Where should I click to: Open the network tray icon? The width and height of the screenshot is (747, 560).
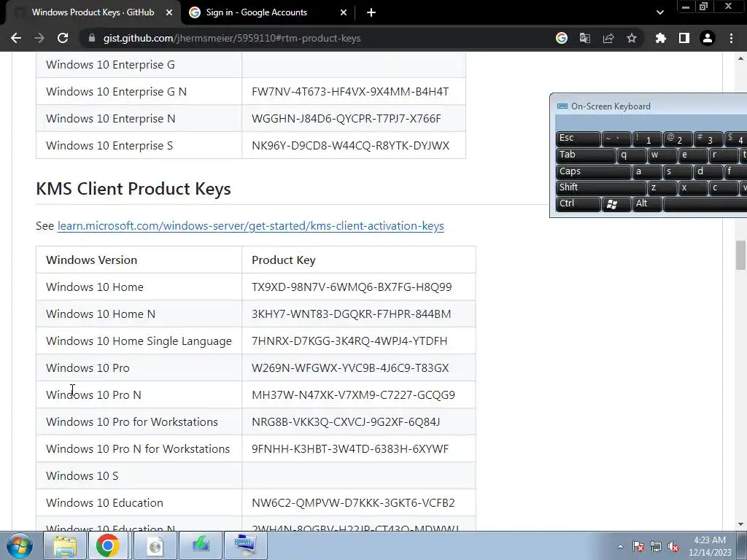click(x=656, y=547)
